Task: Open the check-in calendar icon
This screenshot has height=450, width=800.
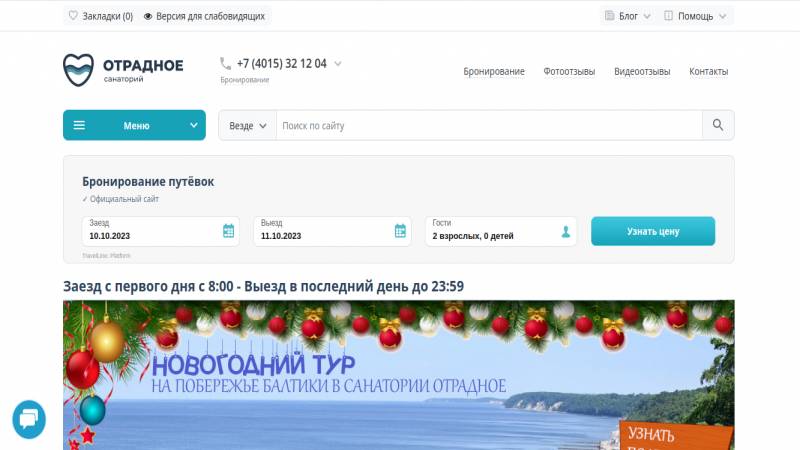Action: coord(229,231)
